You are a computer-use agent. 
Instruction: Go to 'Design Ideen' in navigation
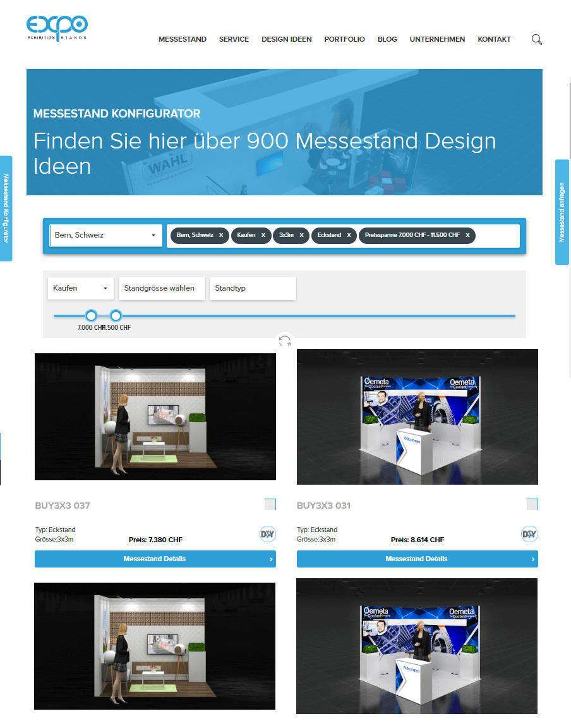pyautogui.click(x=286, y=39)
